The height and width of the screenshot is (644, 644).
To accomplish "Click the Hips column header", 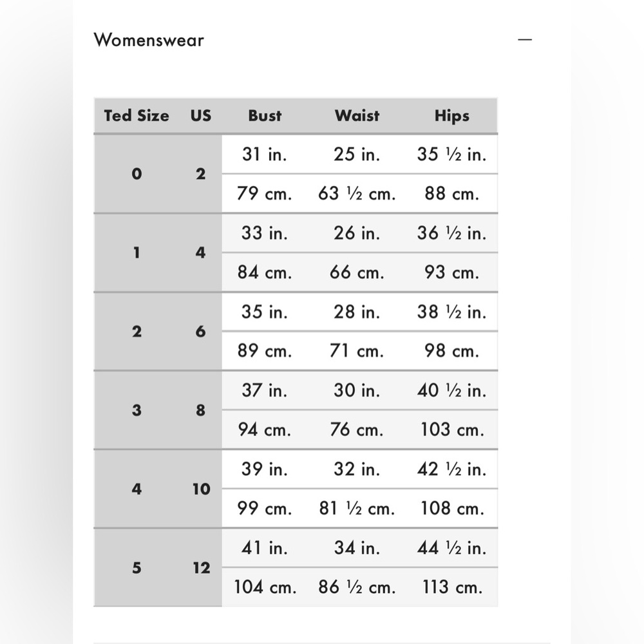I will coord(452,116).
